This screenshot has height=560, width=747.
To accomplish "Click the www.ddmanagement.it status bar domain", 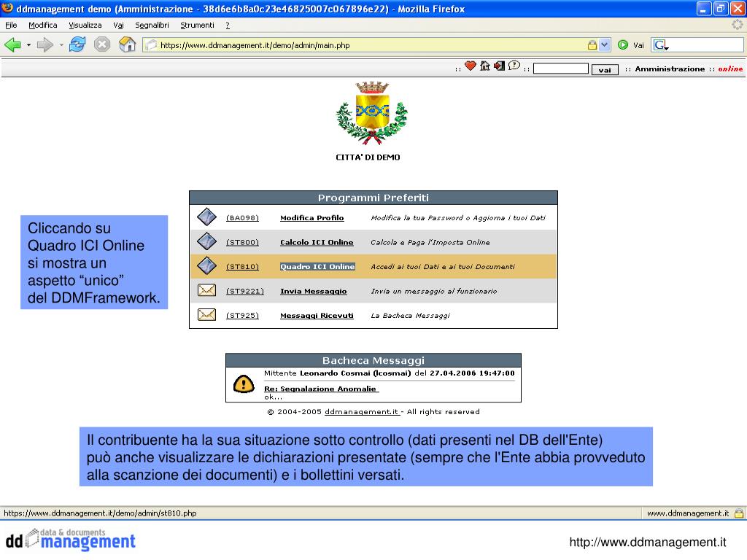I will point(687,513).
